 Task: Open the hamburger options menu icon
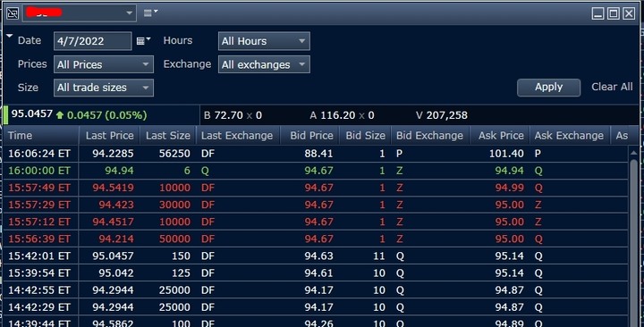150,13
